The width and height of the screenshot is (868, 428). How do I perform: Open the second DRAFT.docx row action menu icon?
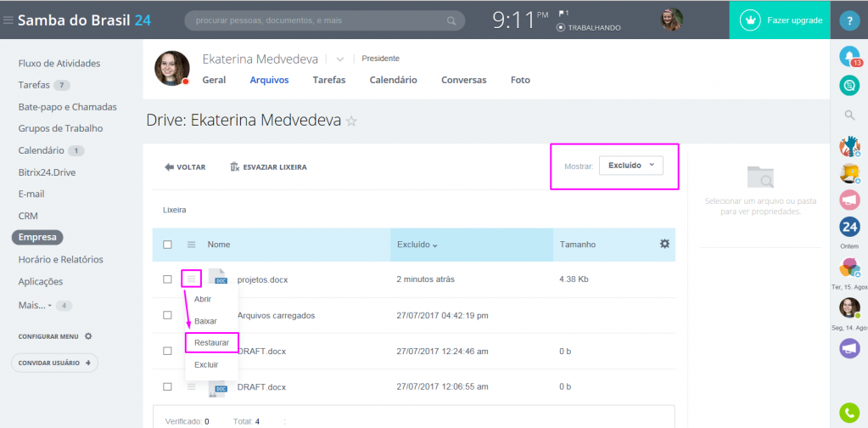[x=192, y=386]
